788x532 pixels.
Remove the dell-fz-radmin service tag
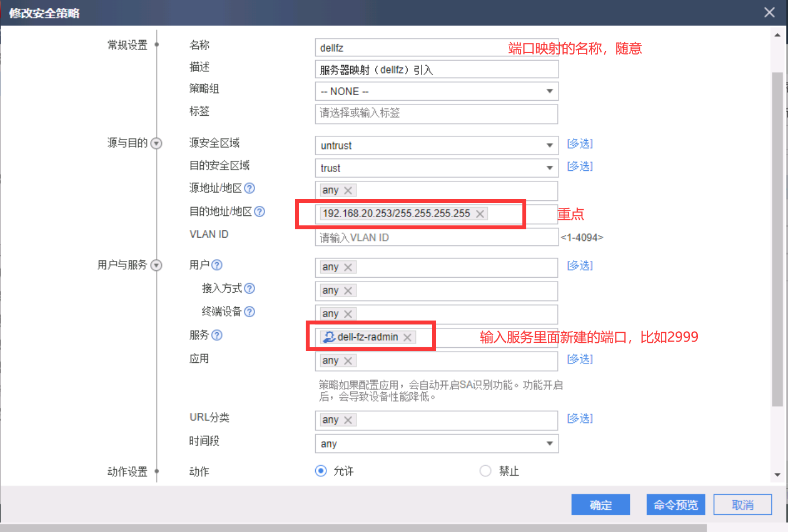[x=408, y=337]
